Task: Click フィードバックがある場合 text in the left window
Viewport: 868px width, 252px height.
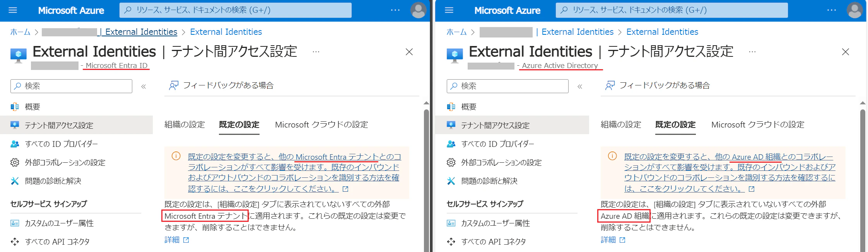Action: [x=228, y=85]
